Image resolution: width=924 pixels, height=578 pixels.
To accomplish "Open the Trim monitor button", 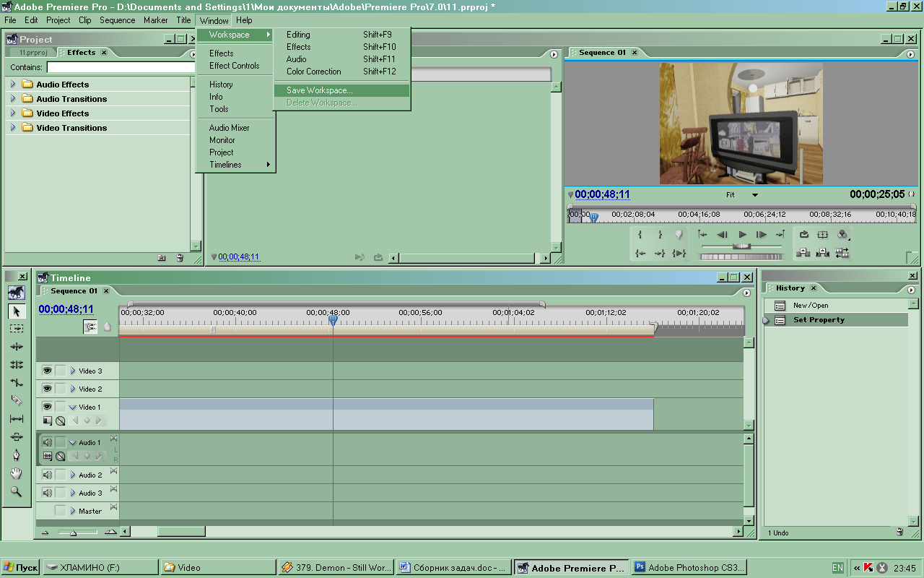I will (842, 253).
